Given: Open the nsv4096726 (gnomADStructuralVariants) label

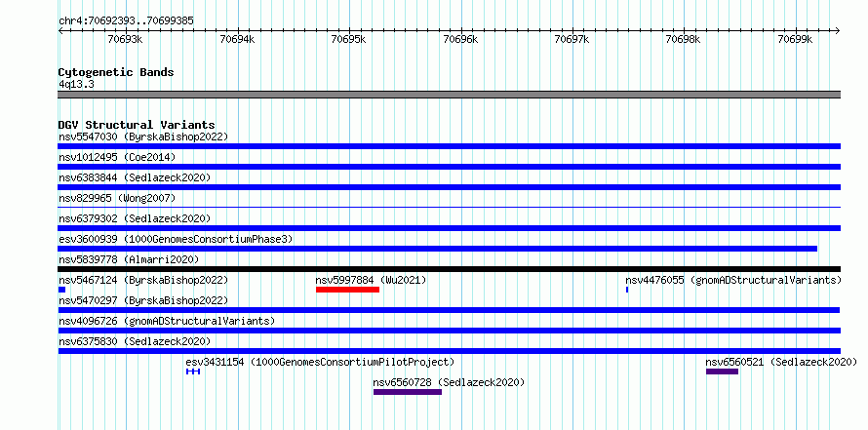Looking at the screenshot, I should pyautogui.click(x=167, y=321).
